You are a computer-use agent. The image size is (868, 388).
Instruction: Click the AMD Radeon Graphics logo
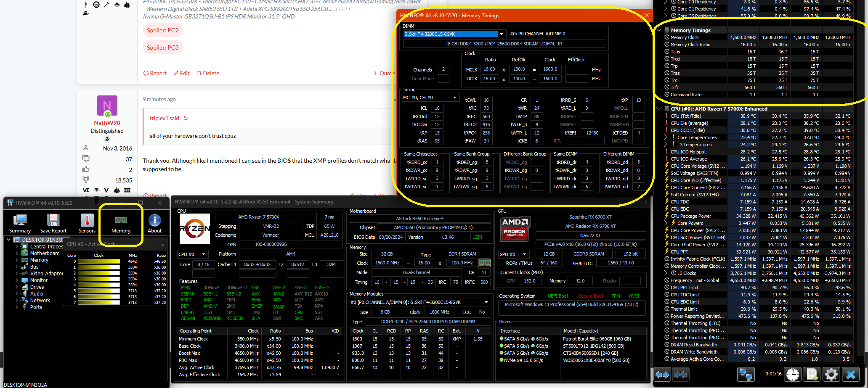[x=515, y=229]
